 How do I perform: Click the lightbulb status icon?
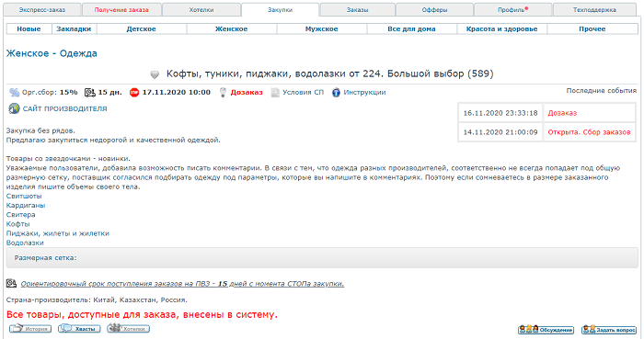point(223,92)
